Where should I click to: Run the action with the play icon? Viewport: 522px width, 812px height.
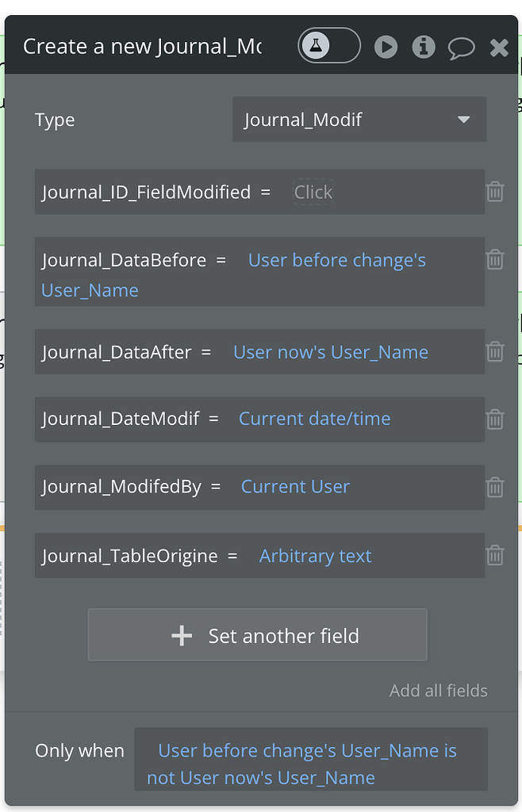[386, 46]
